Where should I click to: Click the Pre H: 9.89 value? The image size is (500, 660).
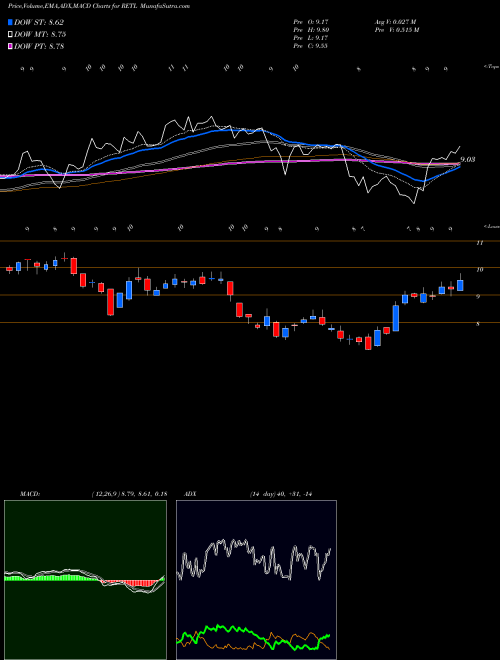coord(311,30)
